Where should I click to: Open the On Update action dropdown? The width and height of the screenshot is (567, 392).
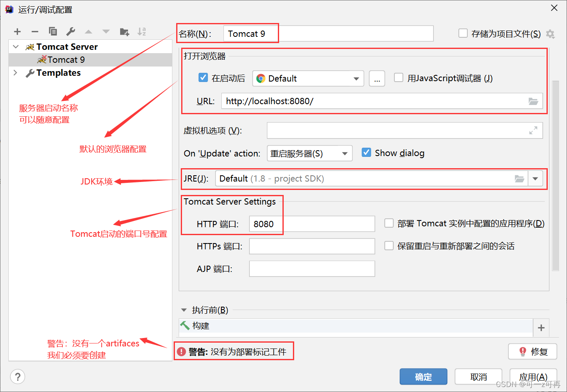pos(310,154)
